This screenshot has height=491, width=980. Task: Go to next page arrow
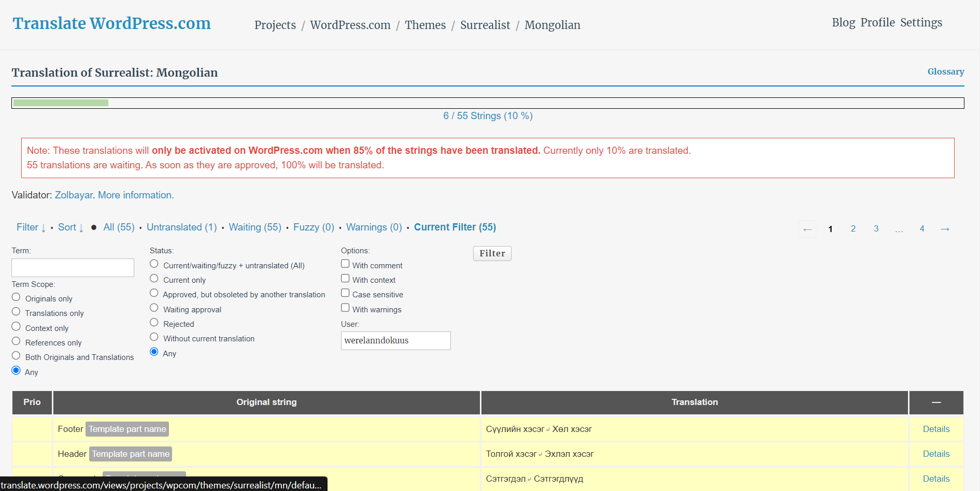(x=945, y=229)
